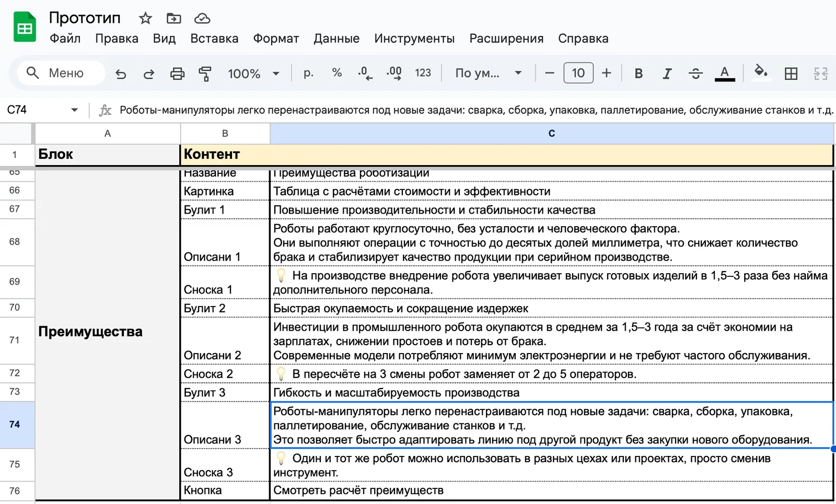Open the Вставка menu
Image resolution: width=836 pixels, height=504 pixels.
point(214,39)
